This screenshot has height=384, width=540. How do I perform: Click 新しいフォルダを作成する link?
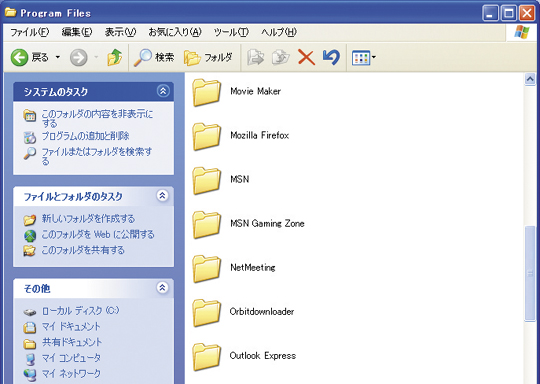coord(88,219)
